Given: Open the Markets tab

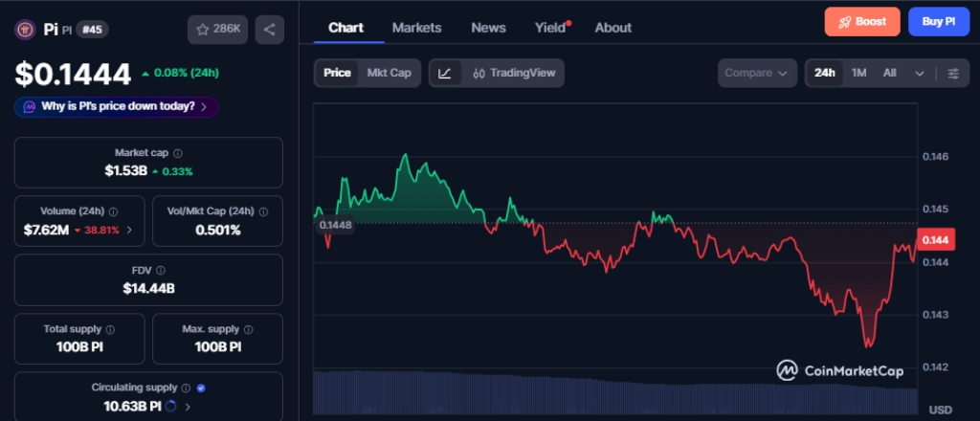Looking at the screenshot, I should [417, 28].
